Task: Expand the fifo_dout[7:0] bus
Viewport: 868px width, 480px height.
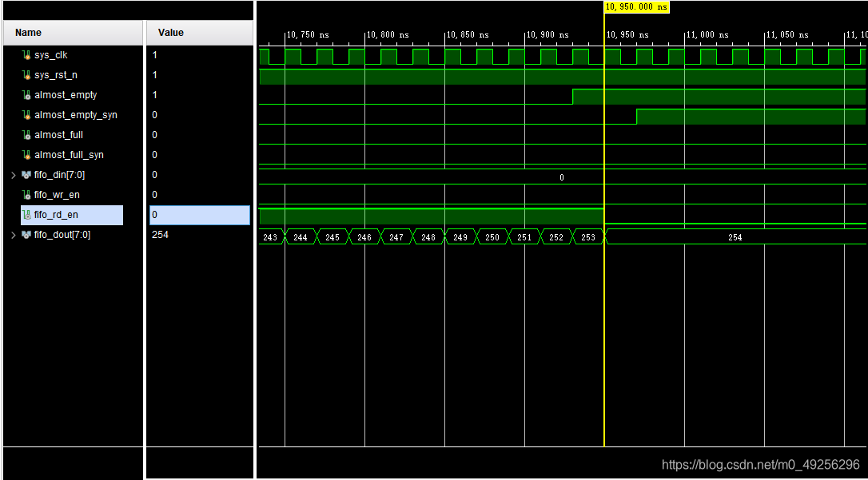Action: (14, 235)
